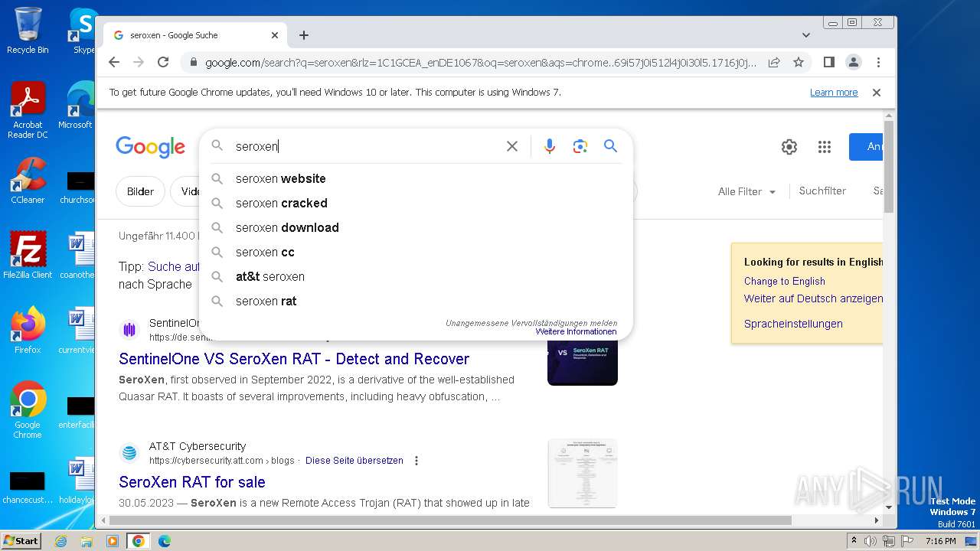
Task: Open the Windows Start menu
Action: pos(21,541)
